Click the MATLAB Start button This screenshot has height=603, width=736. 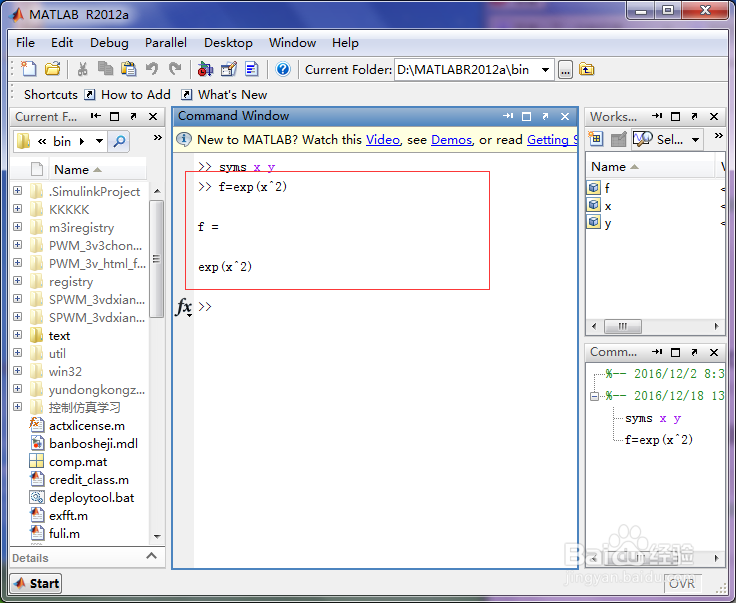point(36,583)
